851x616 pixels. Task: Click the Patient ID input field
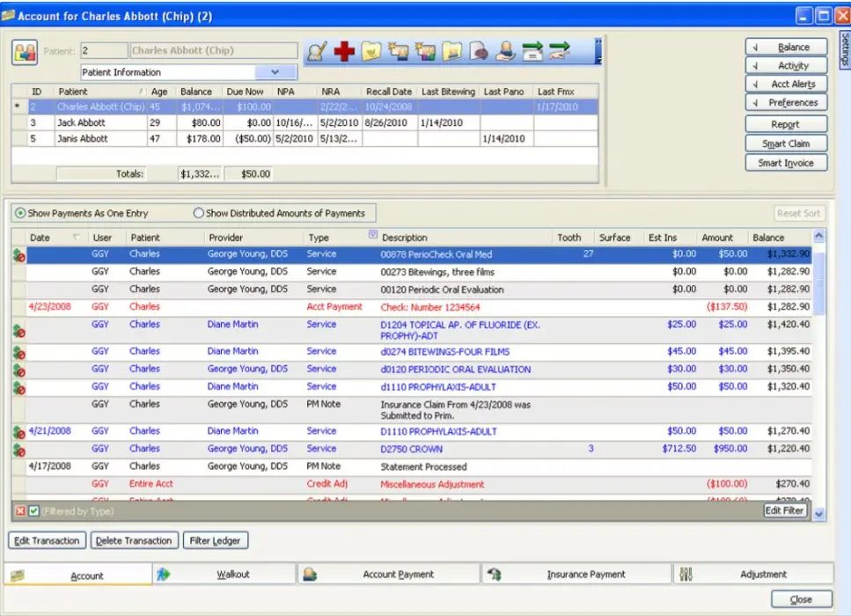[x=102, y=51]
